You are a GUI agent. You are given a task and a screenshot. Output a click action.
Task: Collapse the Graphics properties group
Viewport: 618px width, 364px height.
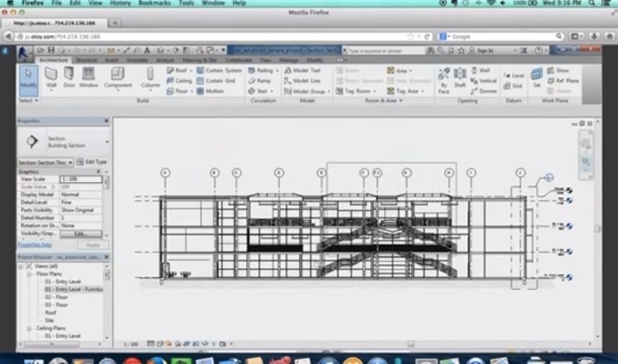[x=99, y=172]
